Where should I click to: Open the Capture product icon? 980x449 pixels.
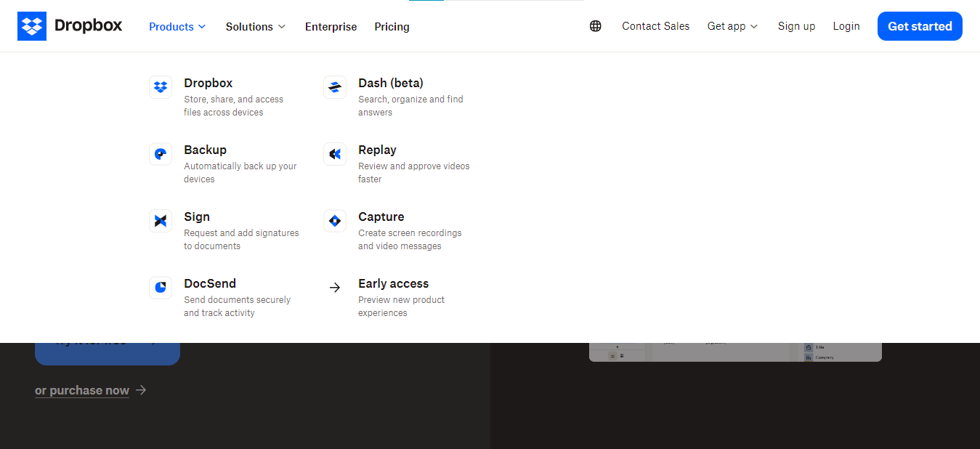click(x=335, y=221)
